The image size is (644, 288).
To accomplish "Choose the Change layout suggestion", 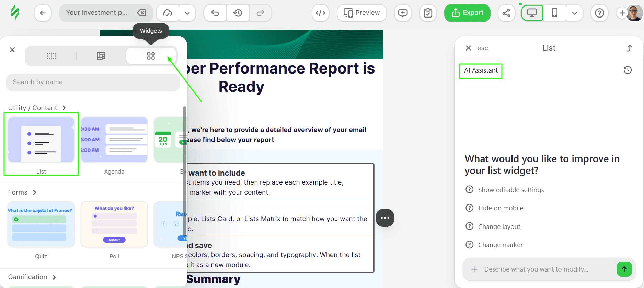I will tap(493, 226).
